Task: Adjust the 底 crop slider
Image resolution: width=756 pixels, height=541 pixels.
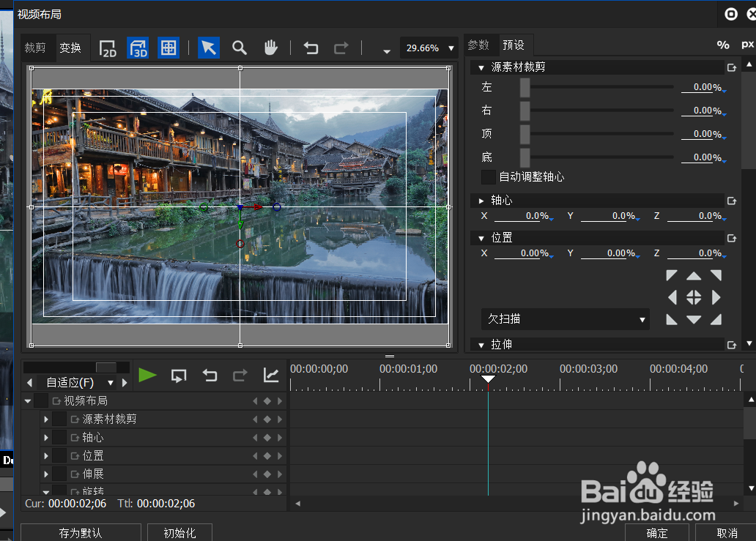Action: [525, 157]
